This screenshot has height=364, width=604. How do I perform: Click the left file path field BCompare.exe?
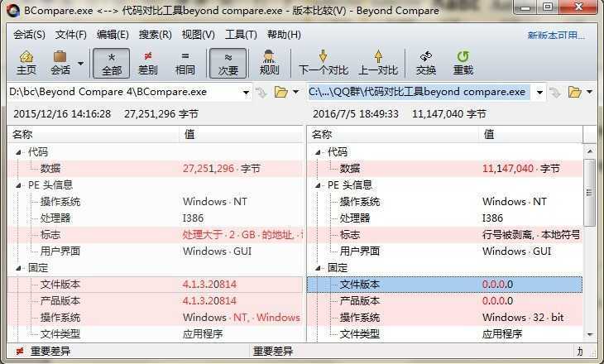coord(123,92)
